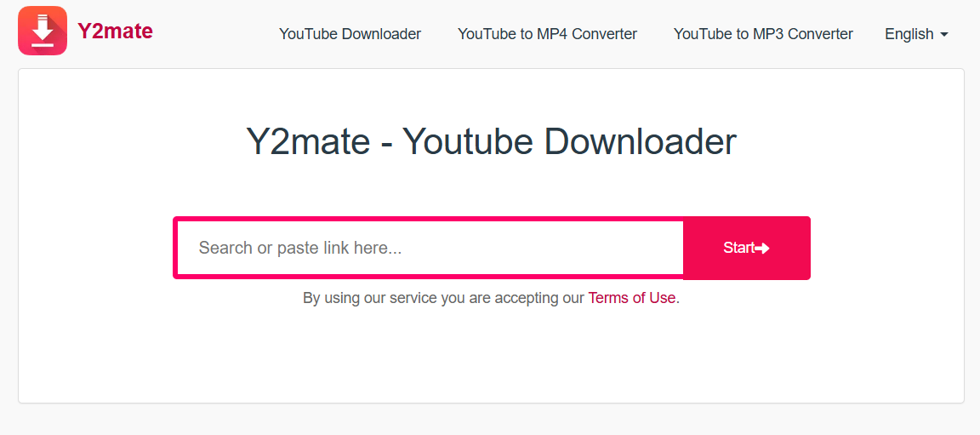Screen dimensions: 980x435
Task: Click the 'Y2mate - Youtube Downloader' heading
Action: click(x=491, y=141)
